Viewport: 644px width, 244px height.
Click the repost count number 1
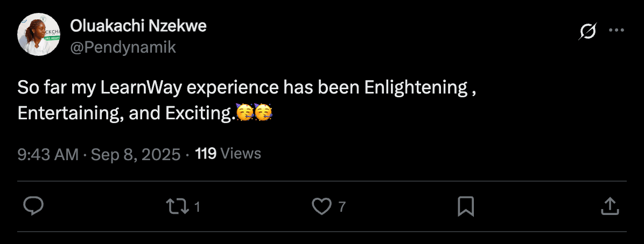pos(197,207)
